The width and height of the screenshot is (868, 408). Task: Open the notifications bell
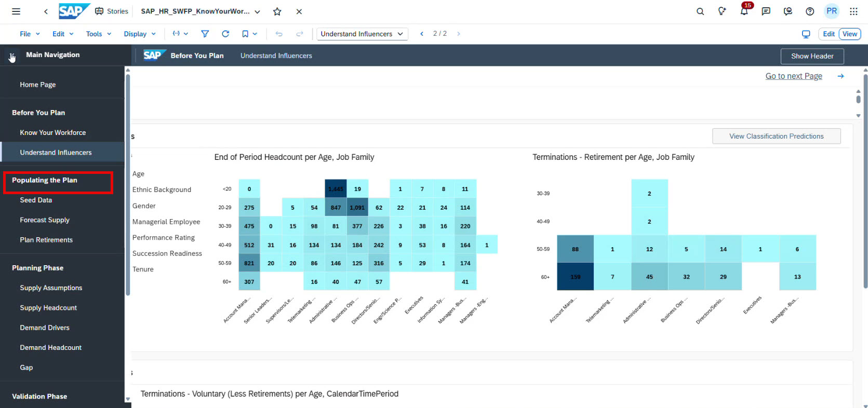(744, 11)
